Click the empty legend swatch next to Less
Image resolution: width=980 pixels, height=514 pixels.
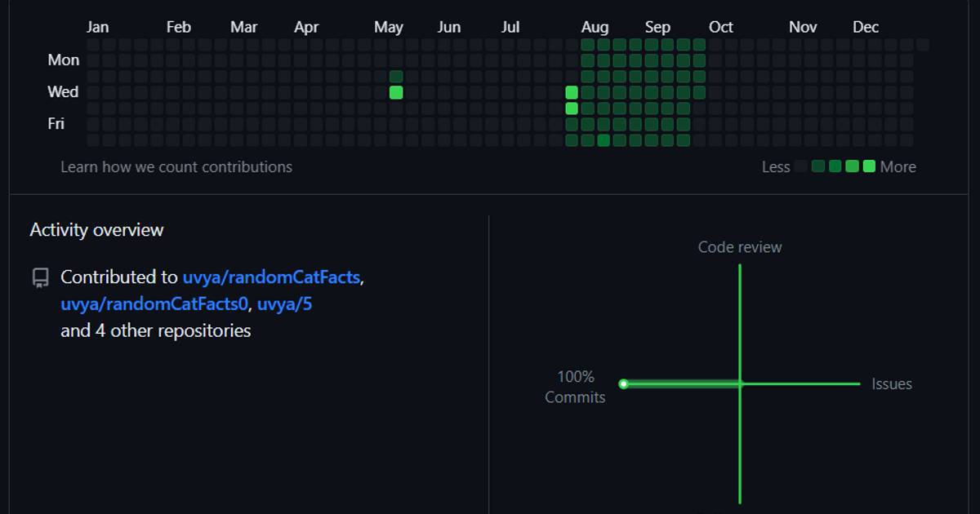[801, 166]
